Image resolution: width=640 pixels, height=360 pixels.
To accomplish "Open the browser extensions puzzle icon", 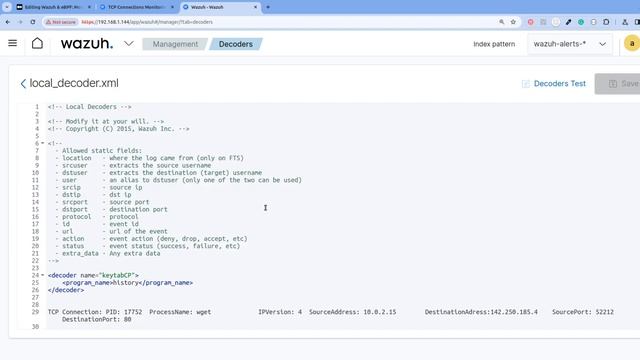I will (x=606, y=22).
